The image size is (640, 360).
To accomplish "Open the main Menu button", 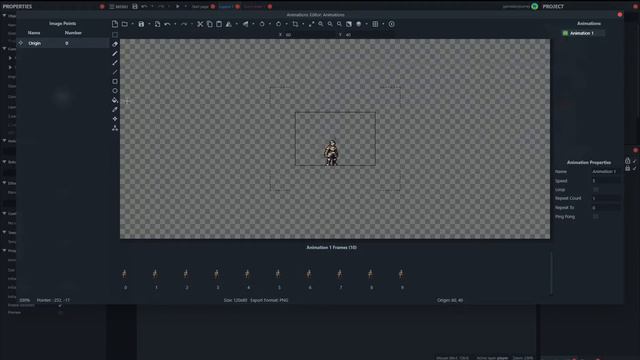I will click(119, 7).
